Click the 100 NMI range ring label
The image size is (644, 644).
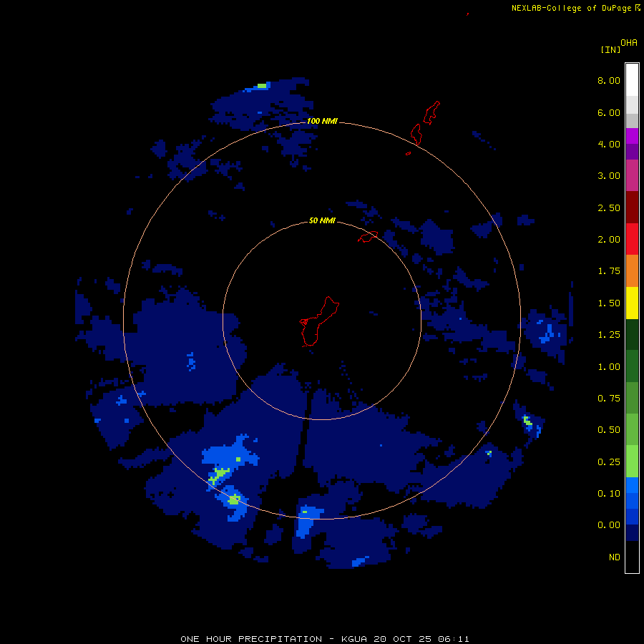322,121
